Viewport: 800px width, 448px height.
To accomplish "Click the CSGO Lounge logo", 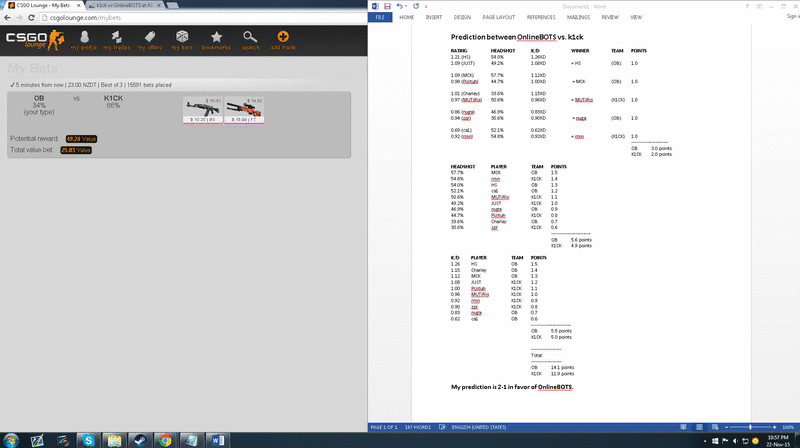I will click(x=35, y=40).
